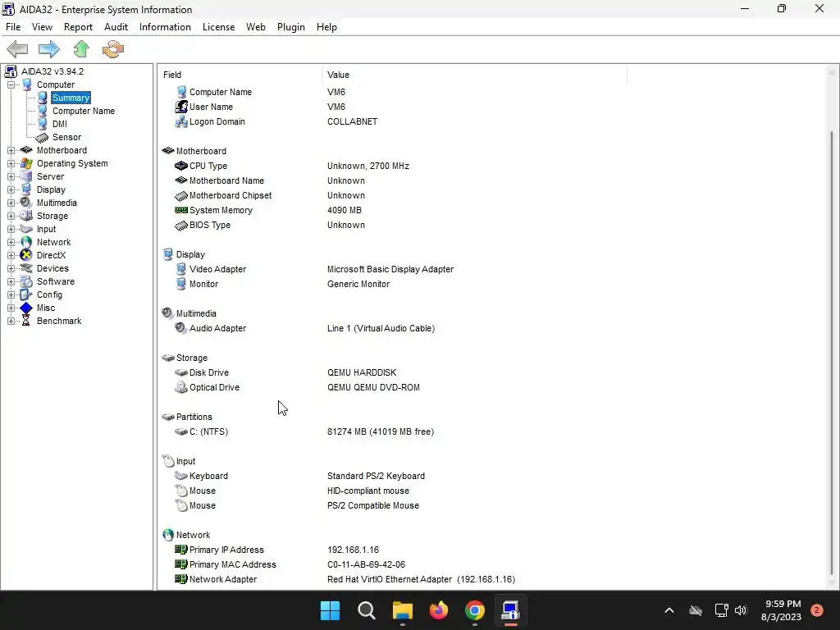
Task: Click the Software tree icon
Action: 25,282
